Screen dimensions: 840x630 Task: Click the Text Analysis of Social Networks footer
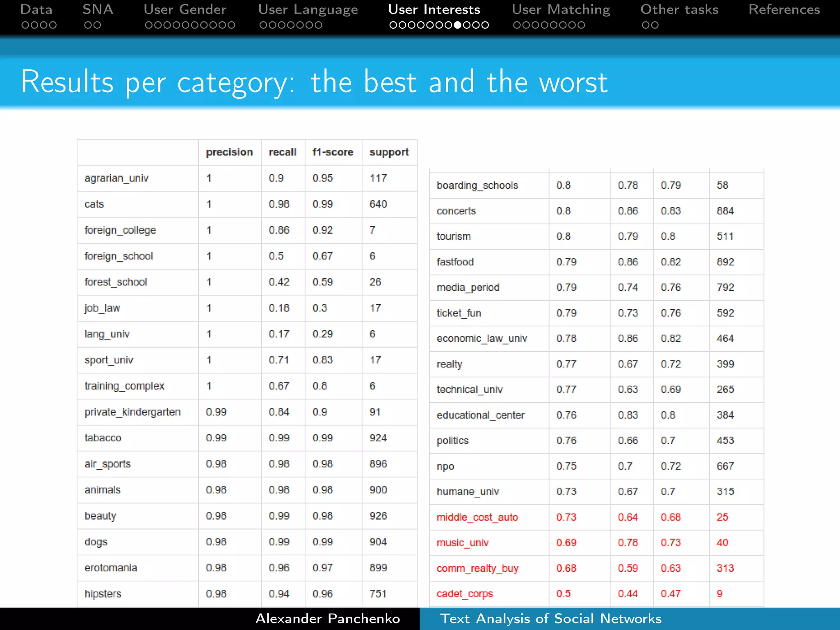pos(550,619)
